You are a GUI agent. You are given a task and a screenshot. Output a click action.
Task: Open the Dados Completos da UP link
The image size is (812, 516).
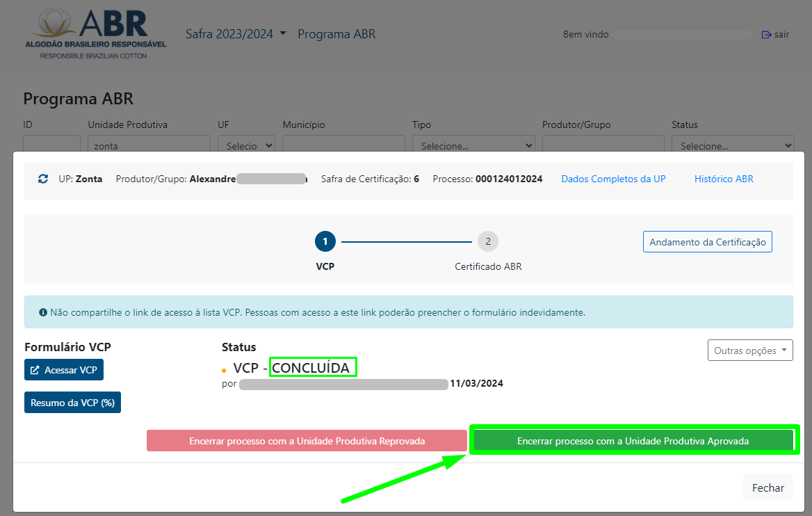point(613,179)
